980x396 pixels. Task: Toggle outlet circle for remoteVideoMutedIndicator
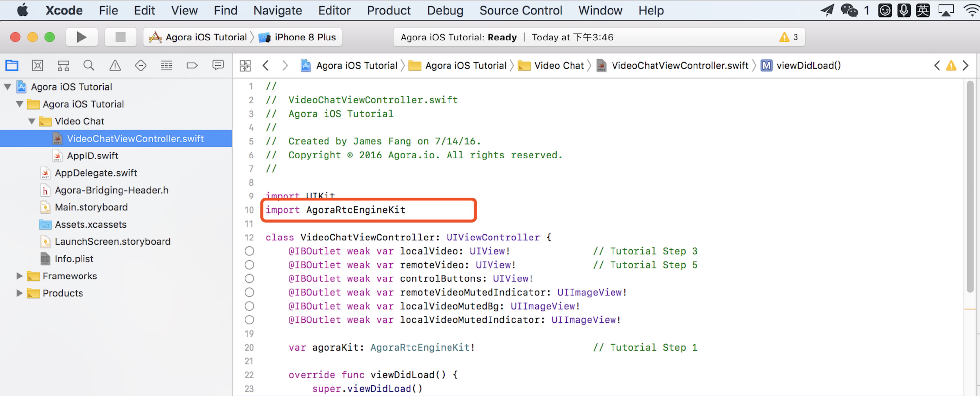pos(249,292)
